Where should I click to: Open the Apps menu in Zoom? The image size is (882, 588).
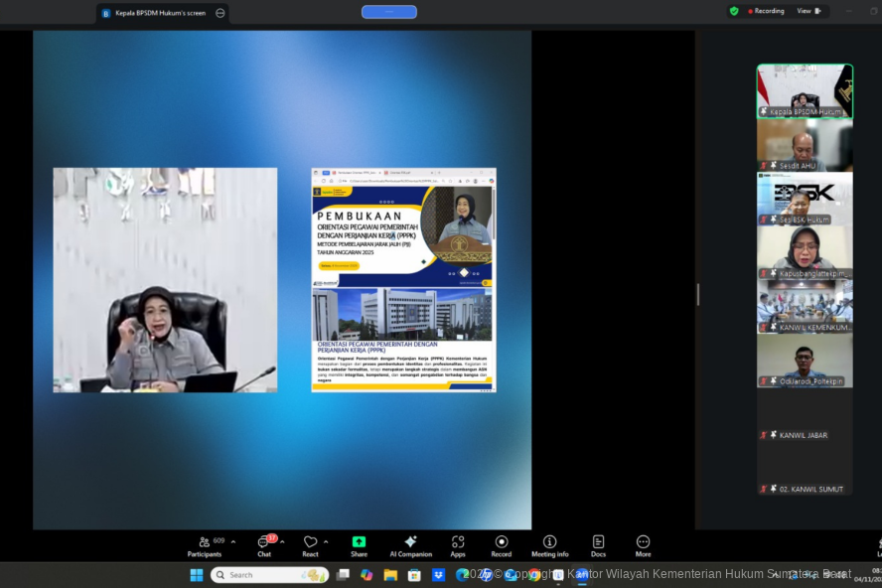(458, 544)
